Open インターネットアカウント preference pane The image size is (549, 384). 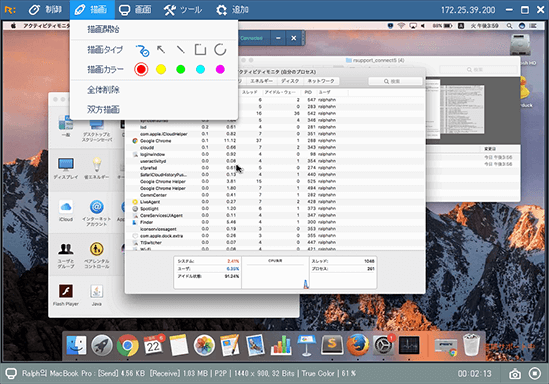(x=97, y=213)
